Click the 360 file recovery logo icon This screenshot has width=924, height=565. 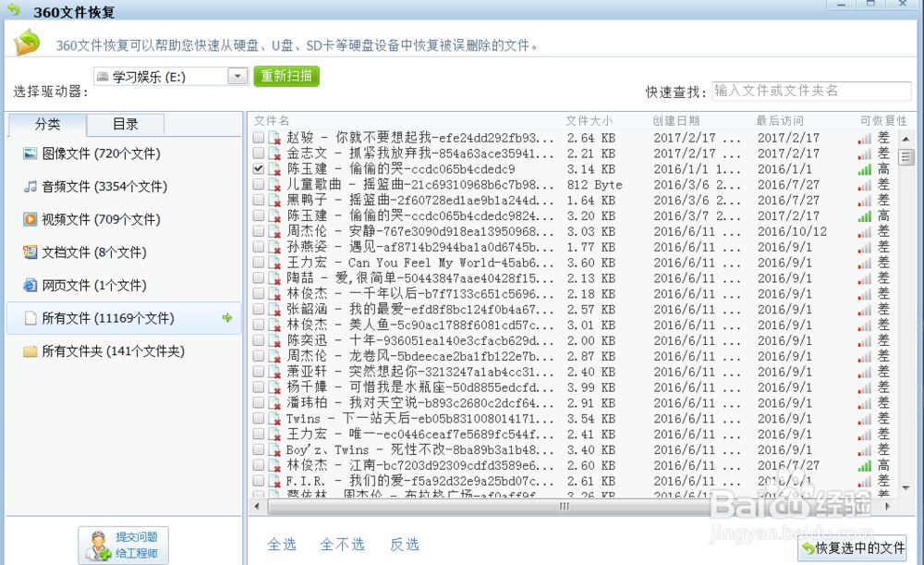pos(27,43)
